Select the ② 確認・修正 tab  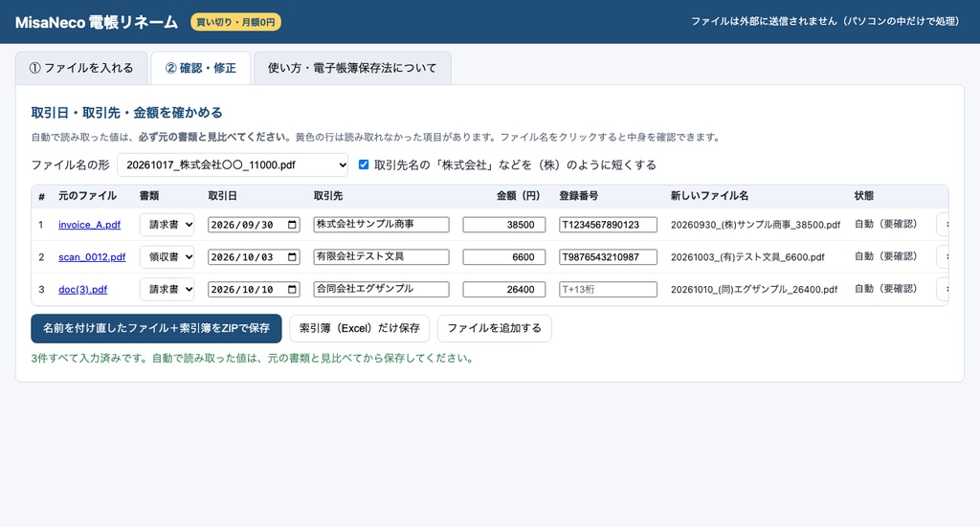coord(201,68)
